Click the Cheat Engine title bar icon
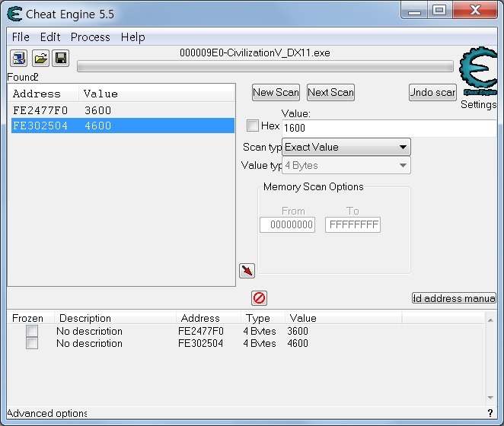504x426 pixels. [x=14, y=14]
